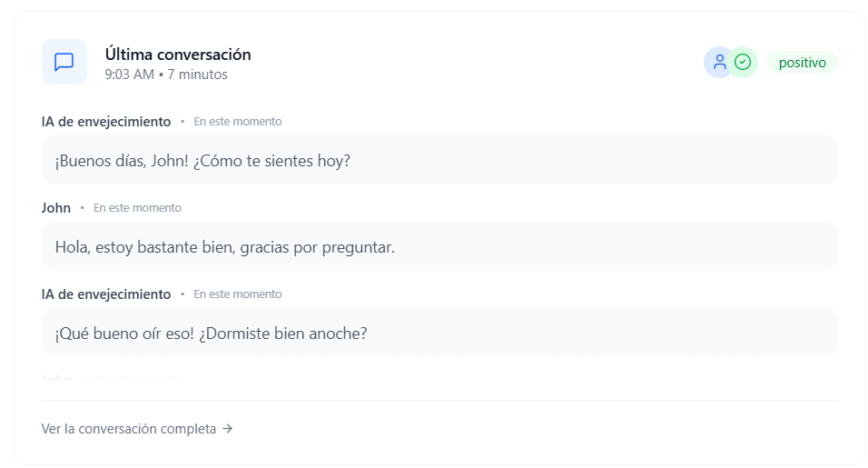Click the divider line above the conversation link
Screen dimensions: 868x468
pos(439,400)
